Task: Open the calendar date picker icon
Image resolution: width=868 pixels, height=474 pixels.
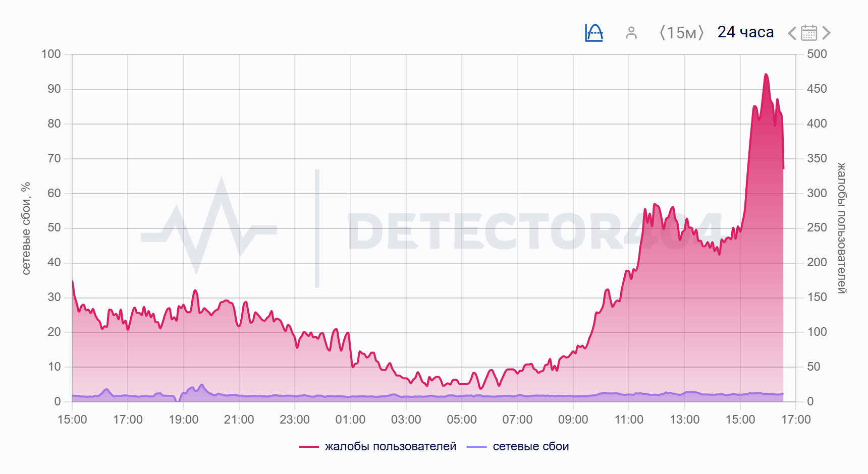Action: (x=809, y=32)
